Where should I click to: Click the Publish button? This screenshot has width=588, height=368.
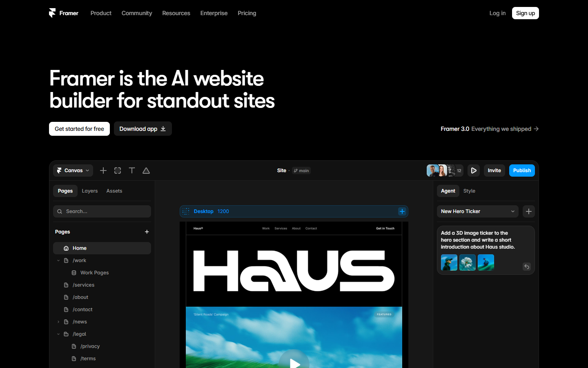click(522, 171)
